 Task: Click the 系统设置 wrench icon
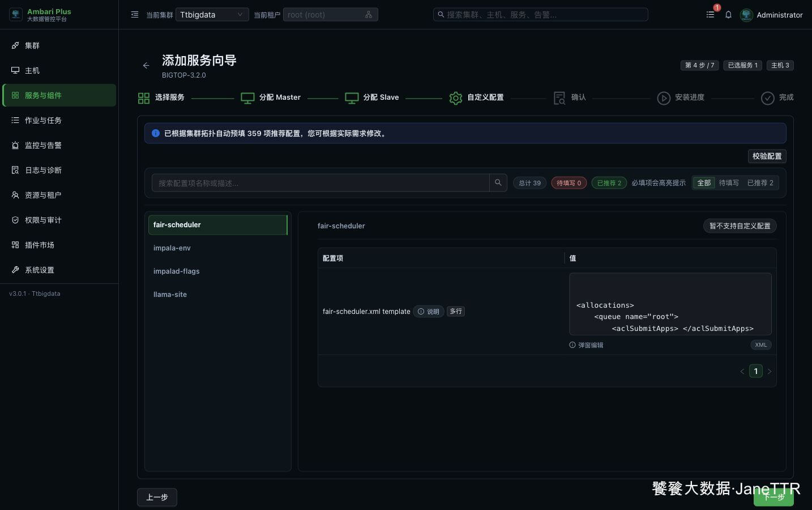tap(15, 270)
